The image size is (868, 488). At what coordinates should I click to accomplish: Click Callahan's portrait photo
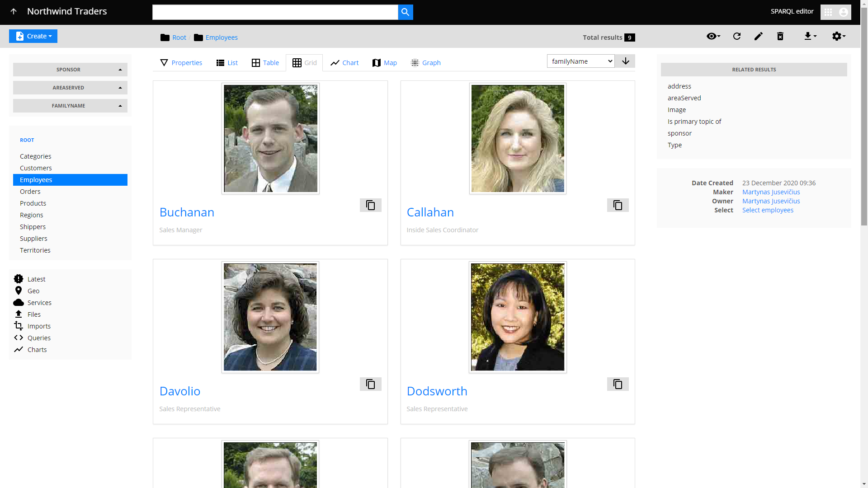518,139
